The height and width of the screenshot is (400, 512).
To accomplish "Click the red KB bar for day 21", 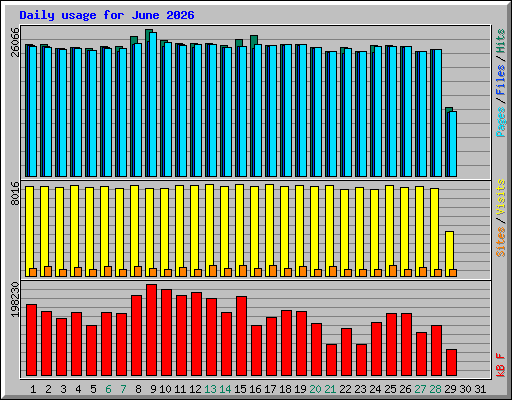I will point(331,360).
